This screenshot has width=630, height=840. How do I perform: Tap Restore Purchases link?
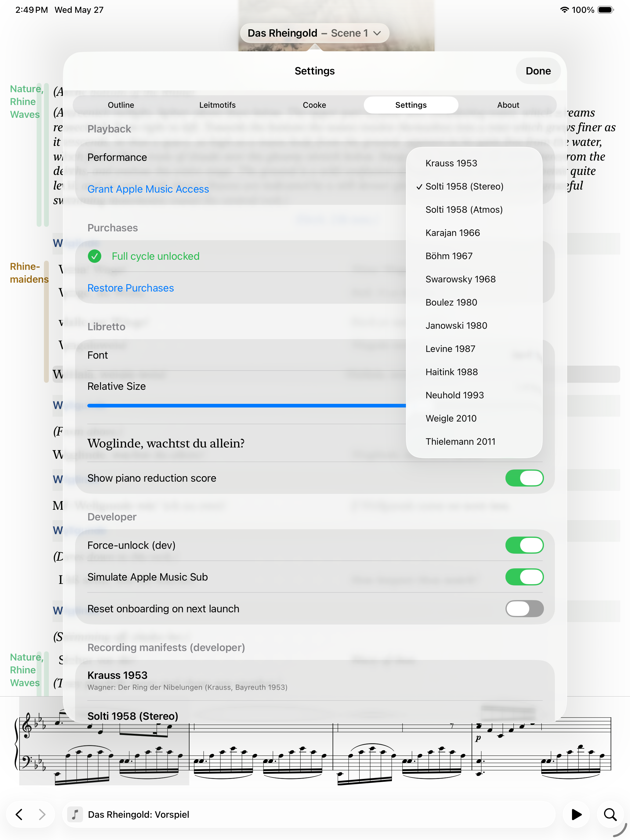pos(131,288)
